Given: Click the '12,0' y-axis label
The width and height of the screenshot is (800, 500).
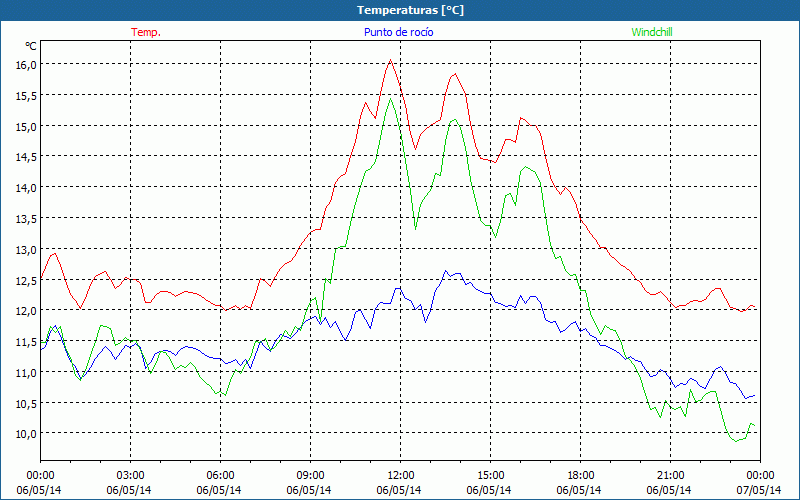Looking at the screenshot, I should [x=26, y=311].
